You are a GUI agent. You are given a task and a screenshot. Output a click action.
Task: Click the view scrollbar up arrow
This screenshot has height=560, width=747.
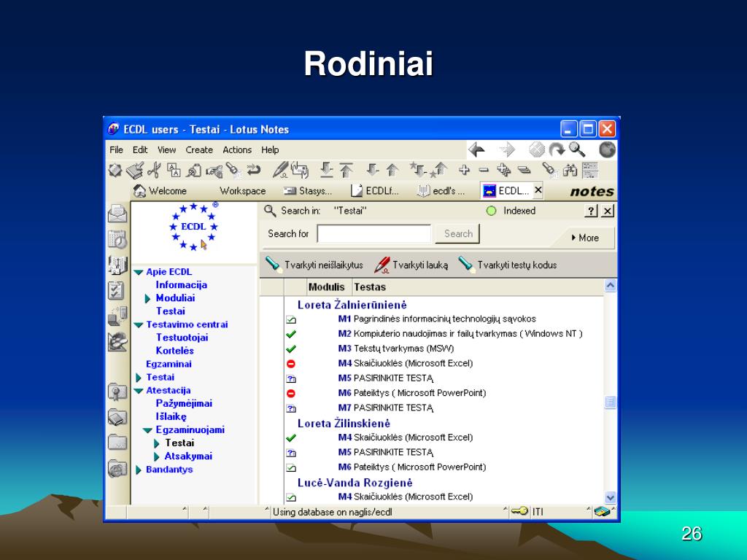coord(611,286)
